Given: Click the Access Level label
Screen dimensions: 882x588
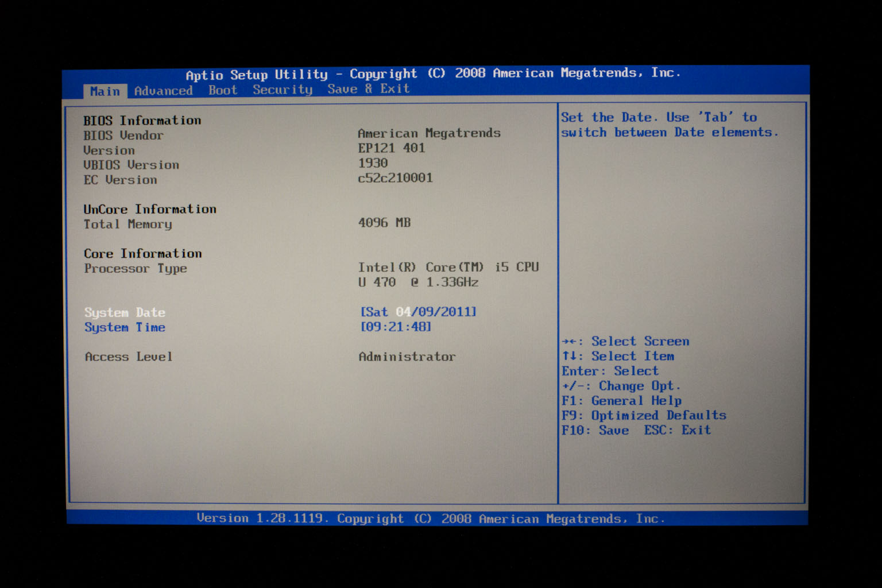Looking at the screenshot, I should pyautogui.click(x=129, y=357).
